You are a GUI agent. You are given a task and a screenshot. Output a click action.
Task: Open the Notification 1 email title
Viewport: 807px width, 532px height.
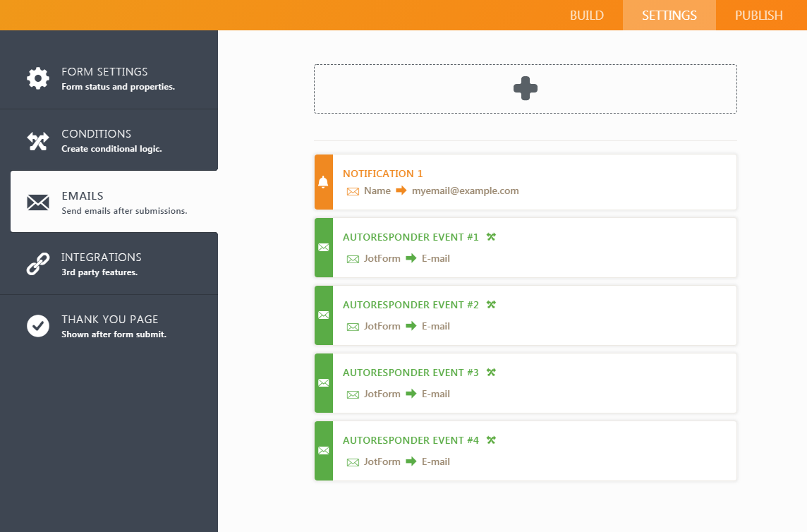(x=382, y=174)
